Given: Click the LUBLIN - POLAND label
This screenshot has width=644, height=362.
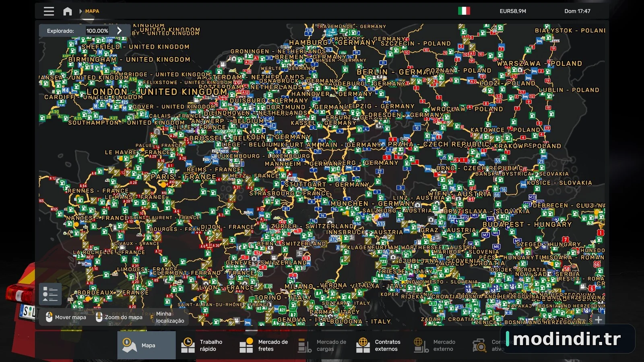Looking at the screenshot, I should [569, 90].
